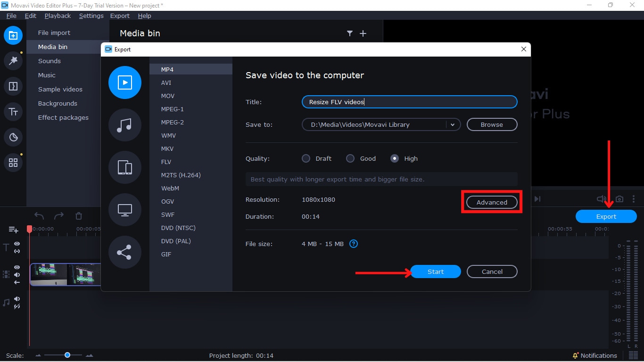The height and width of the screenshot is (362, 644).
Task: Open the Playback menu
Action: click(58, 16)
